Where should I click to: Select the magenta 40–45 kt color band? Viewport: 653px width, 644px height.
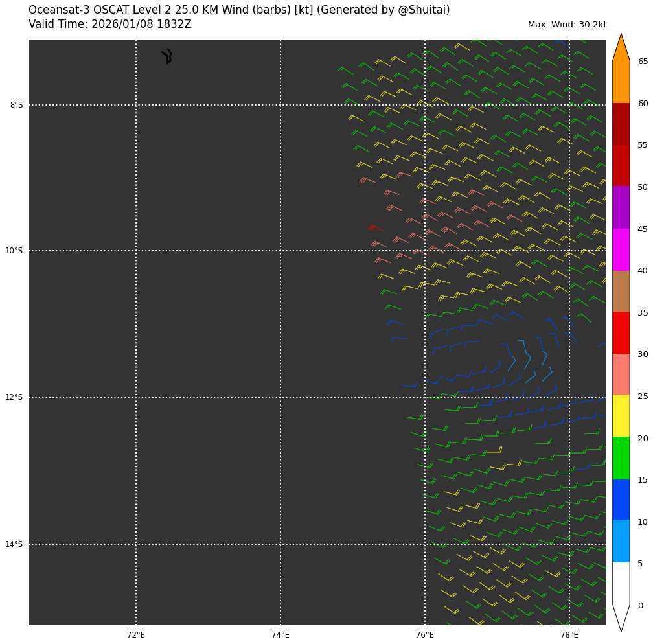[621, 249]
